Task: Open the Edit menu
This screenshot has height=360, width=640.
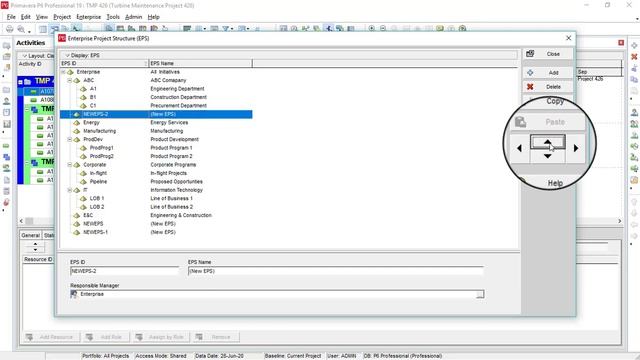Action: (x=26, y=17)
